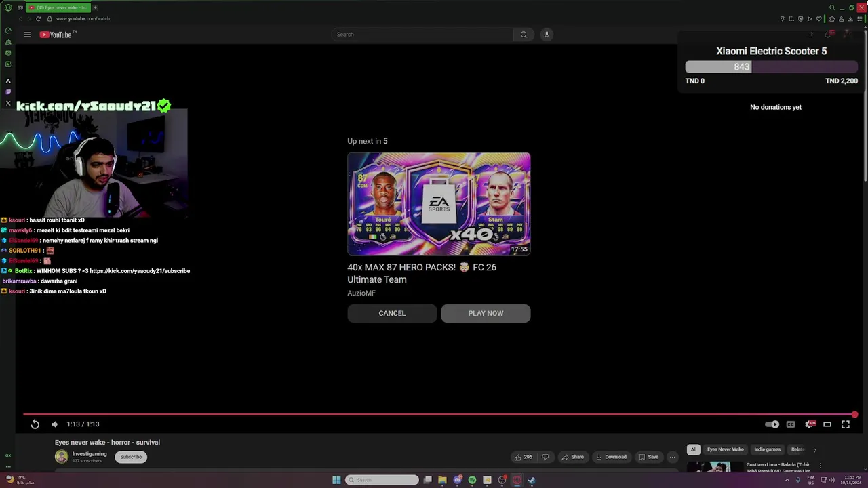Screen dimensions: 868x488
Task: Replay the finished video
Action: point(35,424)
